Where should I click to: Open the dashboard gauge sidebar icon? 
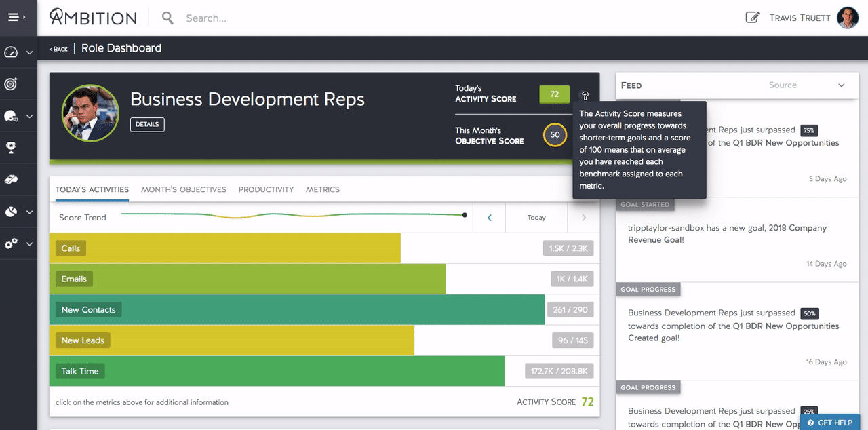click(11, 52)
